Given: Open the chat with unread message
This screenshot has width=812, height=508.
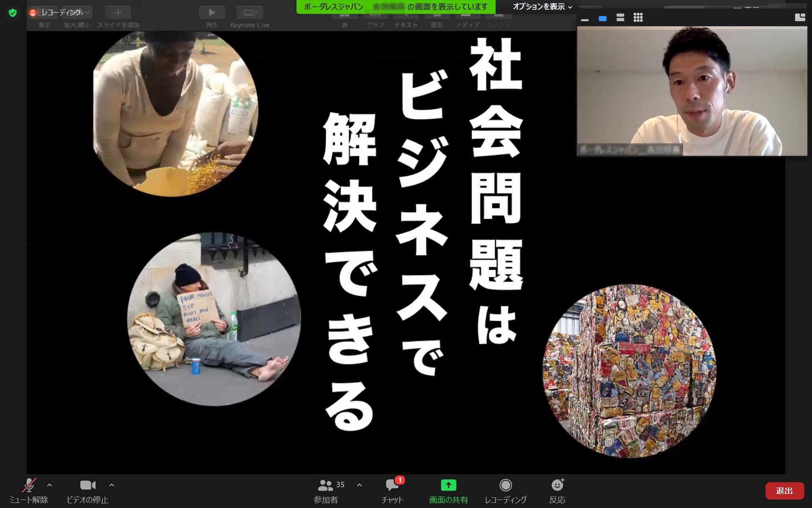Looking at the screenshot, I should (x=392, y=486).
